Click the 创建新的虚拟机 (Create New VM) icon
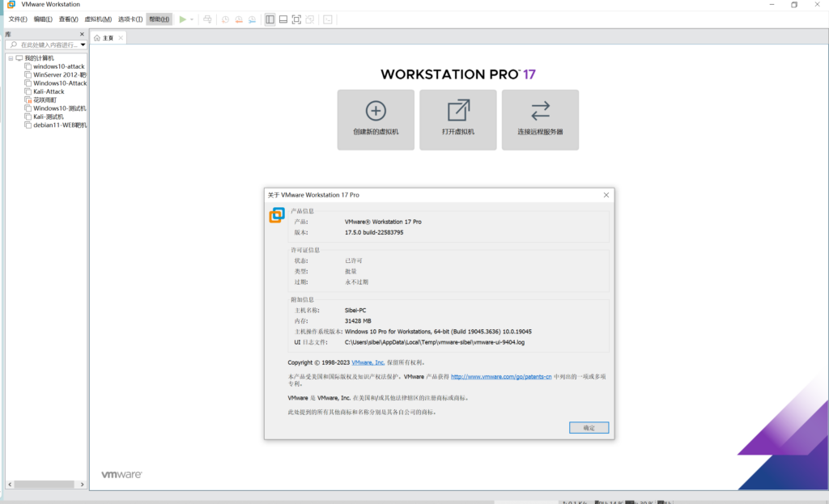Screen dimensions: 829x504 coord(376,119)
